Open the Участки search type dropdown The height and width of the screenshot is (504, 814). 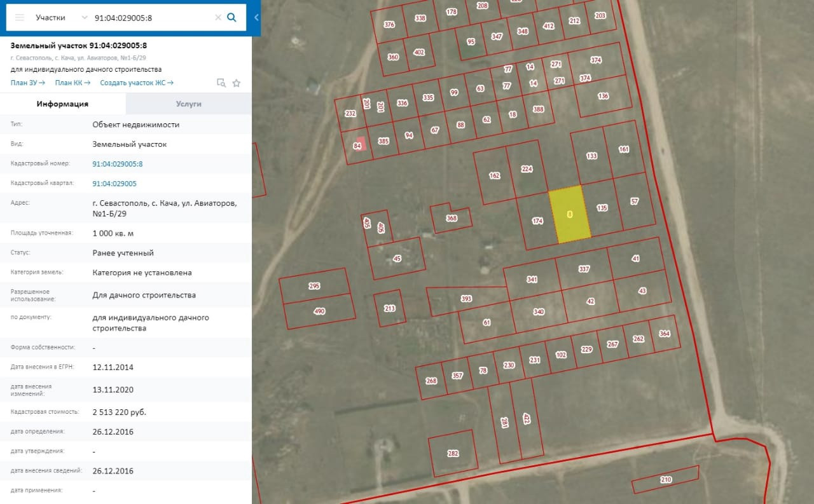(x=62, y=18)
